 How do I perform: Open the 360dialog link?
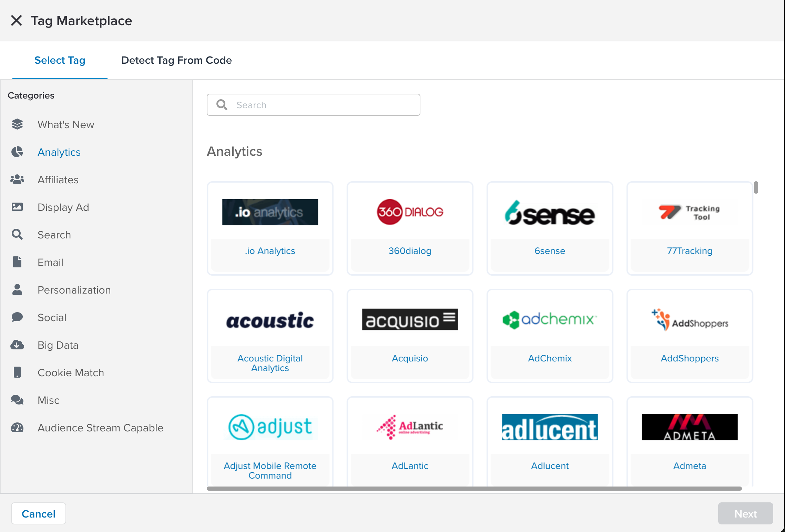point(410,251)
